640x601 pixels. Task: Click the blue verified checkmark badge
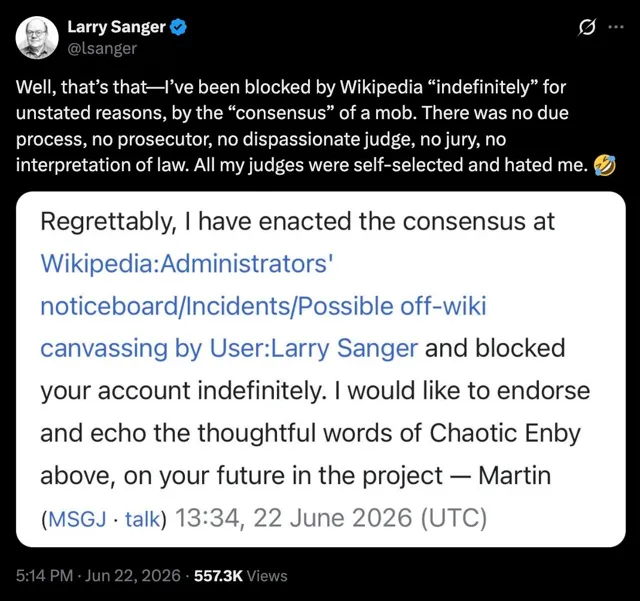point(178,27)
